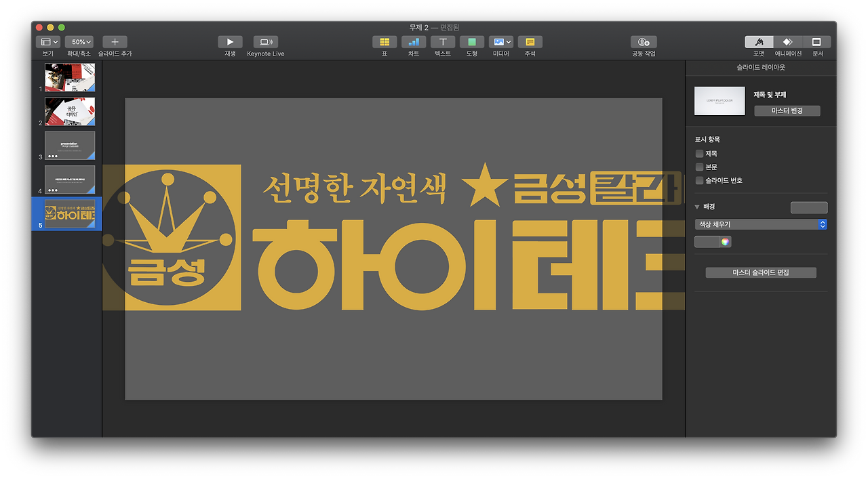The image size is (868, 479).
Task: Insert a shape with 도형 icon
Action: 472,42
